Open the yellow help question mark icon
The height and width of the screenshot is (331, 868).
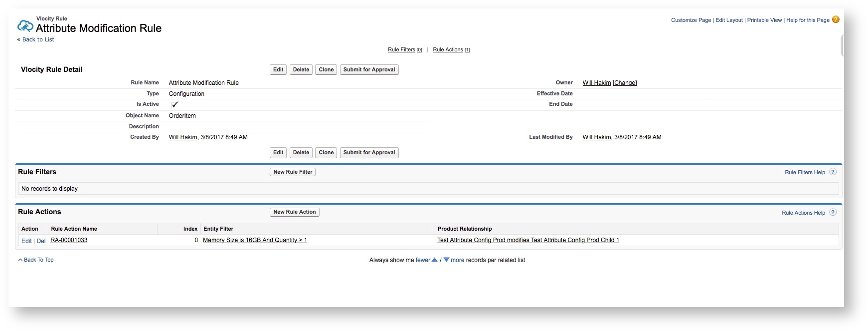pos(836,19)
